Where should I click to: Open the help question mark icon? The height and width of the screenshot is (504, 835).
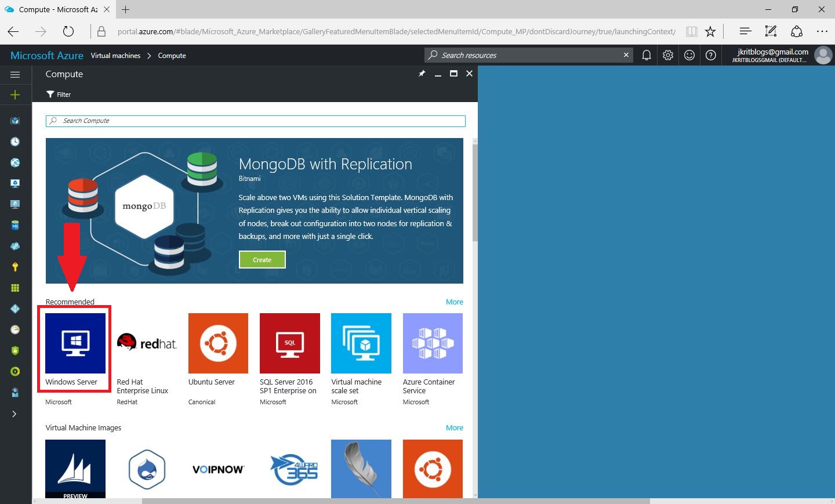coord(711,55)
